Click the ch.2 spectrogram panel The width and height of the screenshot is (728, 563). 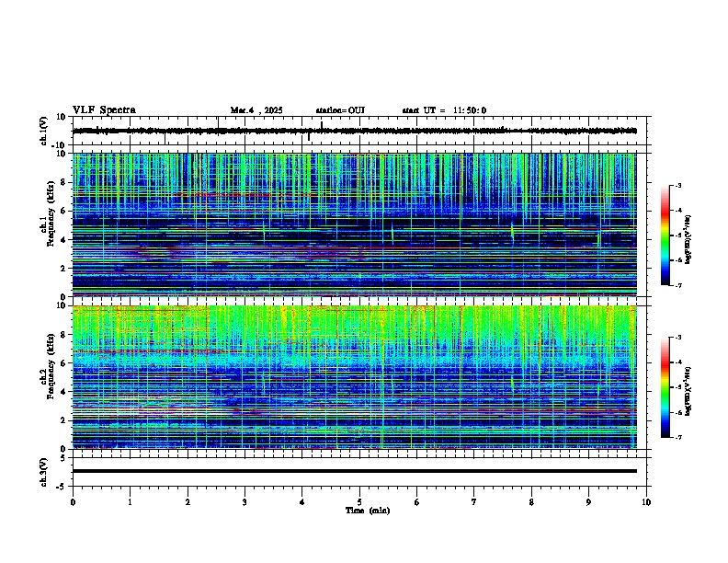coord(354,377)
